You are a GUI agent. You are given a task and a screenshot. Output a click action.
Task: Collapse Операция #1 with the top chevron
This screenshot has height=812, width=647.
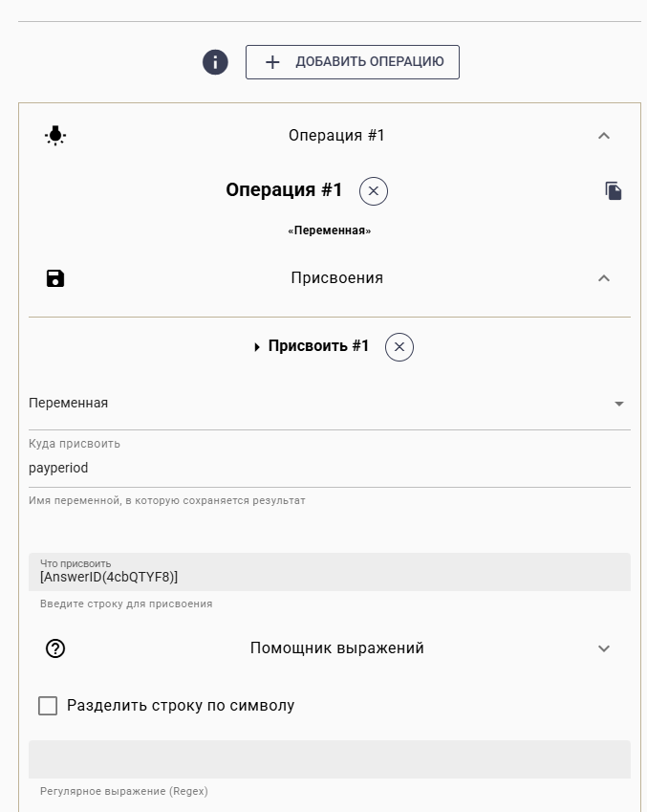pyautogui.click(x=603, y=135)
